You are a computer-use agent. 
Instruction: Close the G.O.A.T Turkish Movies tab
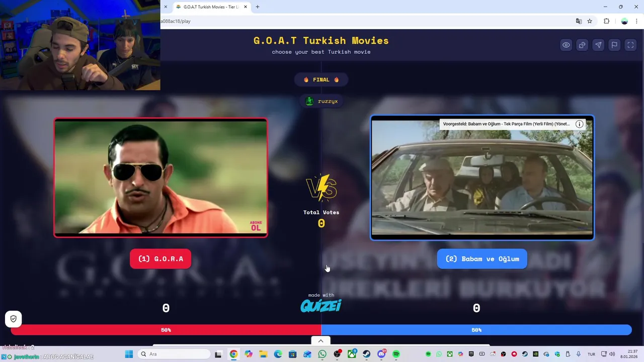pyautogui.click(x=246, y=7)
